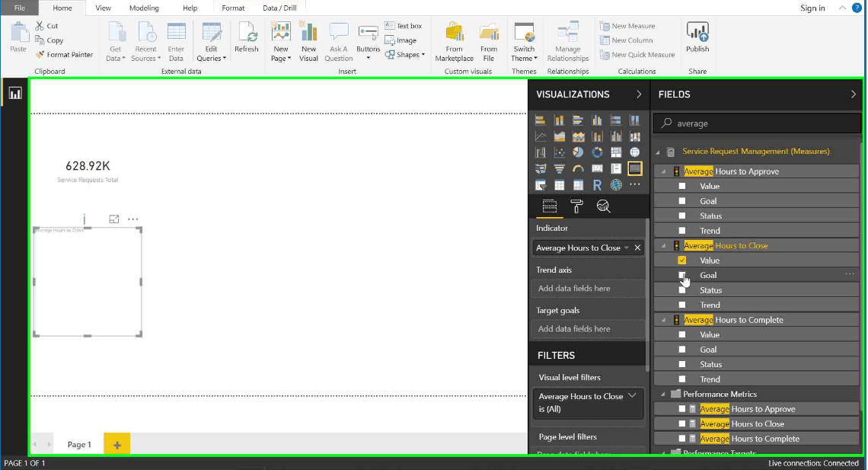Image resolution: width=868 pixels, height=470 pixels.
Task: Check Goal under Average Hours to Approve
Action: [x=682, y=201]
